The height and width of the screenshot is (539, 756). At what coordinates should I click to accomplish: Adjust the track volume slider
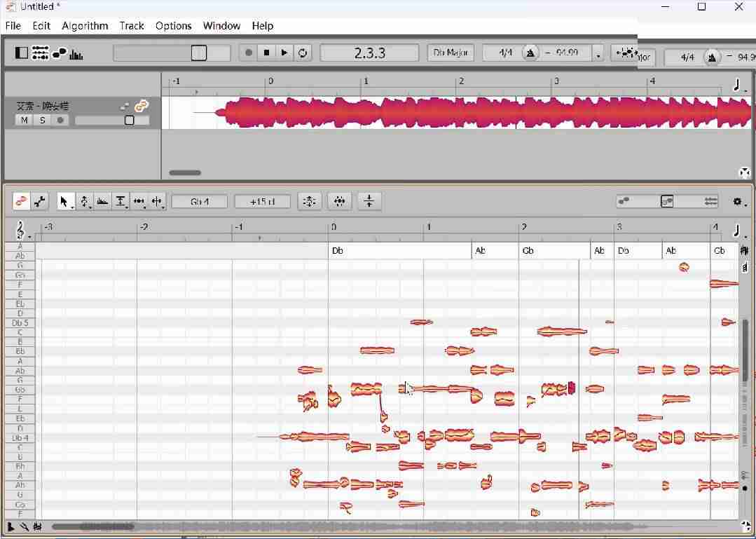[x=129, y=121]
